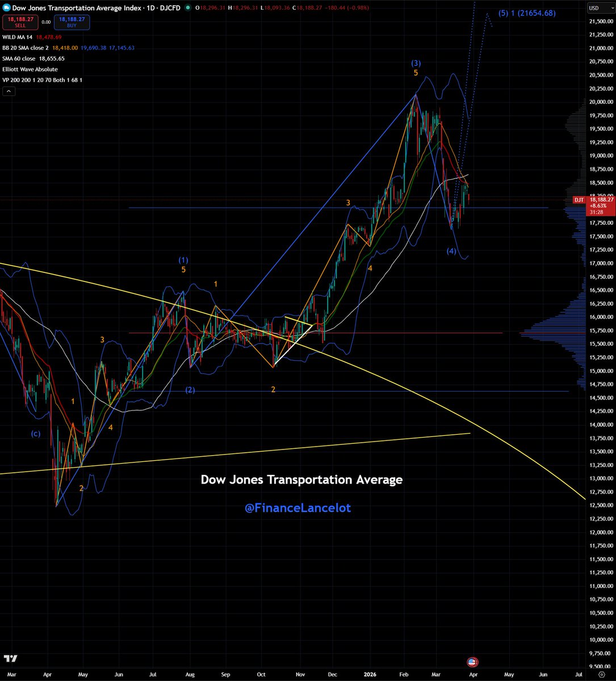Collapse the indicator legend with the chevron

(x=9, y=91)
